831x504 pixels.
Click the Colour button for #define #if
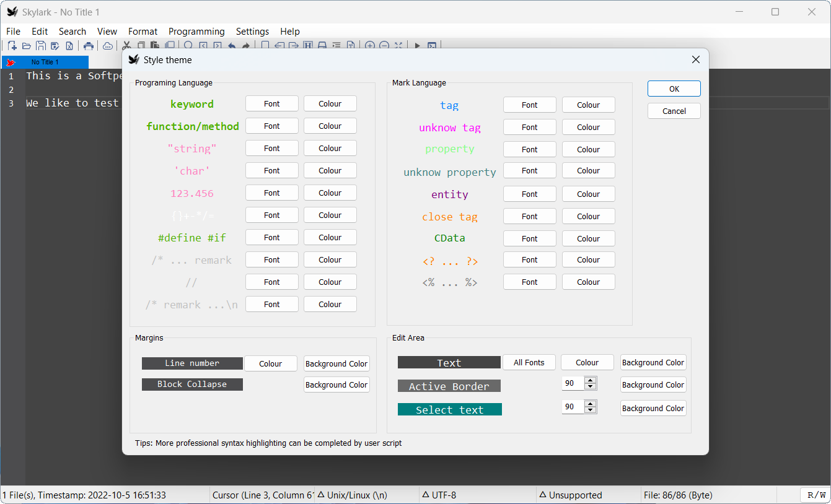[330, 237]
